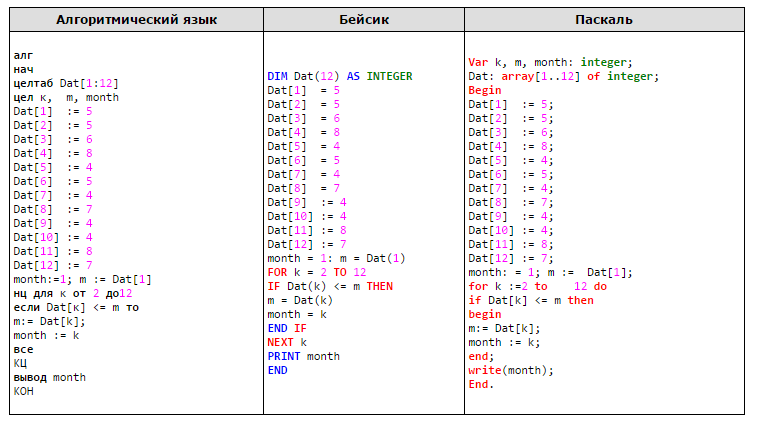Select 'Dat[9] := 4' in the Бейсик column
This screenshot has width=759, height=432.
tap(307, 202)
